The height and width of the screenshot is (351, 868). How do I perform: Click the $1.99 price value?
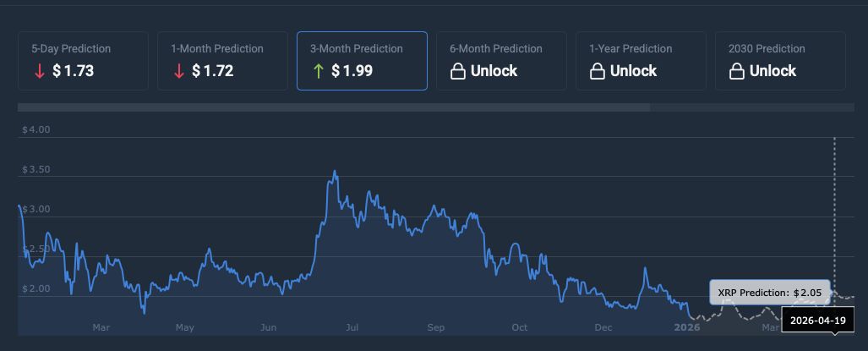coord(352,71)
